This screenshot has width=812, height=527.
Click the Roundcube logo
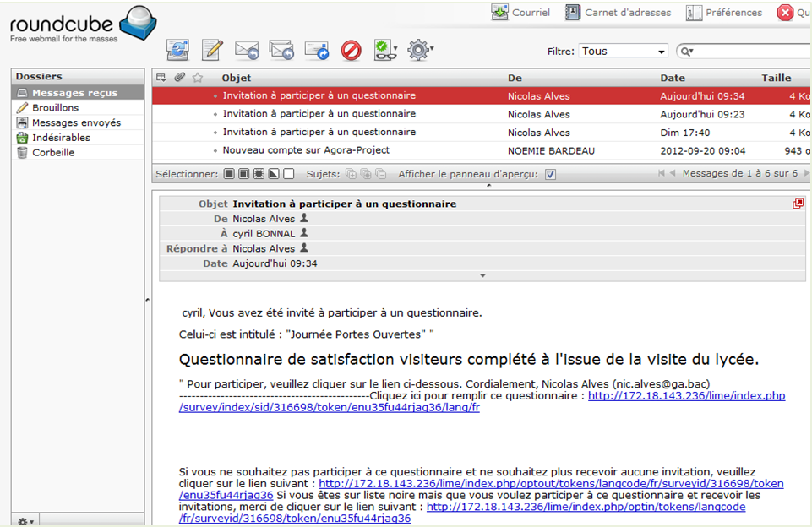click(x=83, y=24)
